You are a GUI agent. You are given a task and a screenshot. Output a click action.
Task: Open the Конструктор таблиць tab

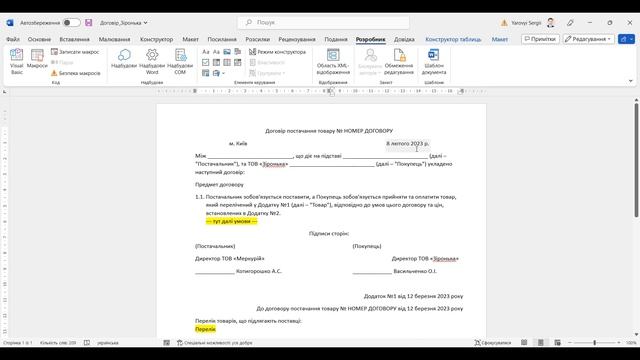click(453, 39)
